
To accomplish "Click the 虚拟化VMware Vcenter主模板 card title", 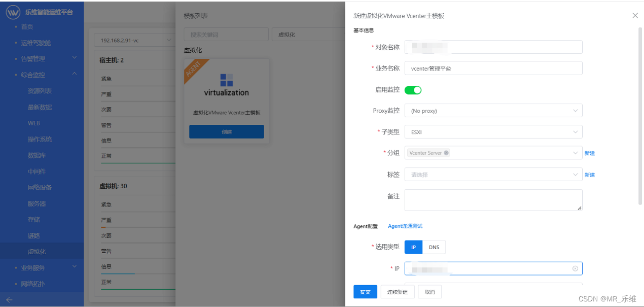I will coord(227,113).
